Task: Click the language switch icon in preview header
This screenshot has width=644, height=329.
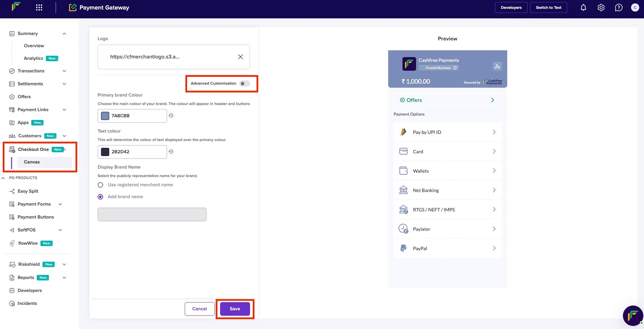Action: pos(497,66)
